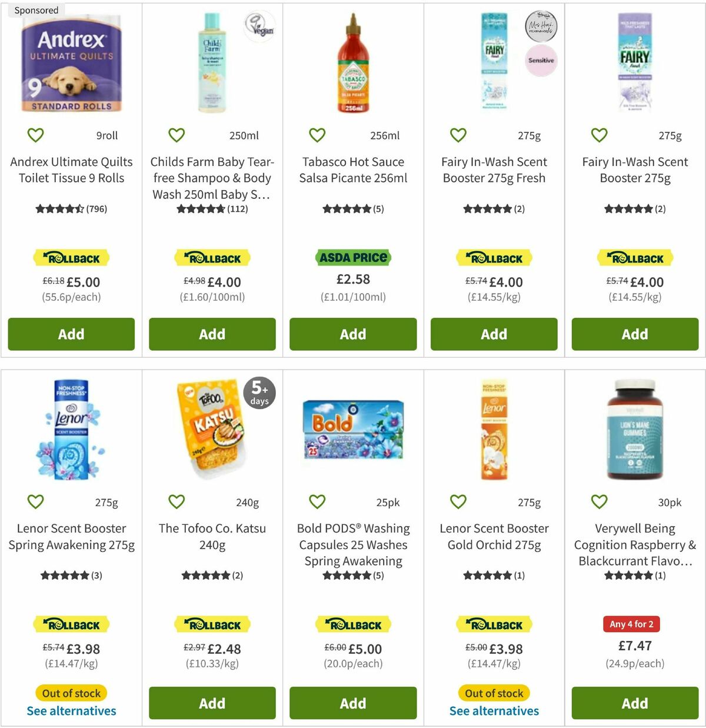706x728 pixels.
Task: Open star ratings for Tabasco Hot Sauce
Action: [x=352, y=208]
